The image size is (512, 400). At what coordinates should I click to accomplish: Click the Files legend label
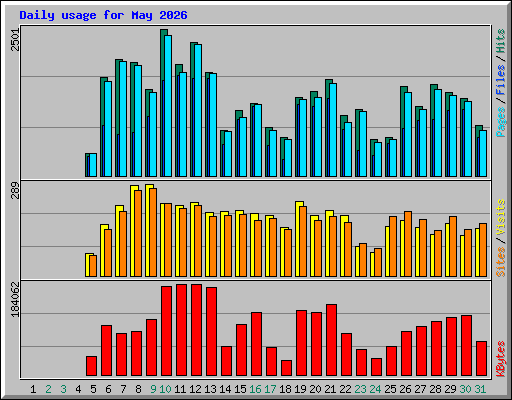(x=501, y=80)
